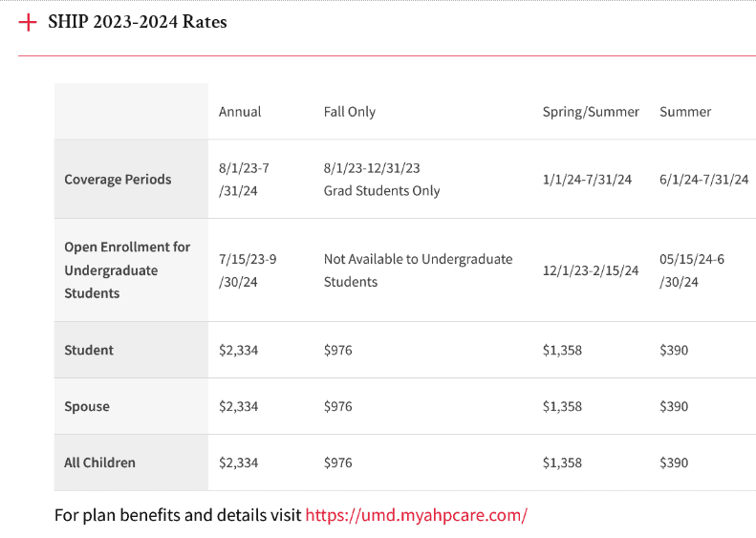This screenshot has height=538, width=756.
Task: Click the 6/1/24-7/31/24 coverage period cell
Action: (703, 180)
